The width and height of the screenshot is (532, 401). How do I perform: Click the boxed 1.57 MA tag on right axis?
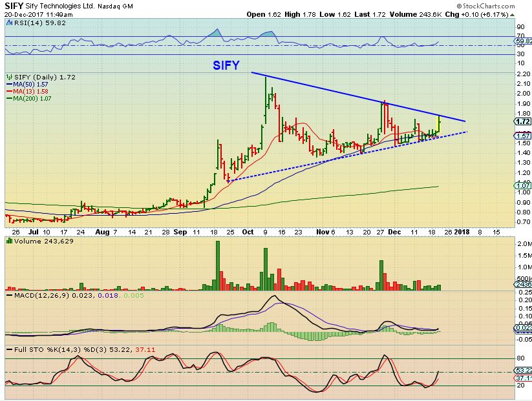pos(523,136)
